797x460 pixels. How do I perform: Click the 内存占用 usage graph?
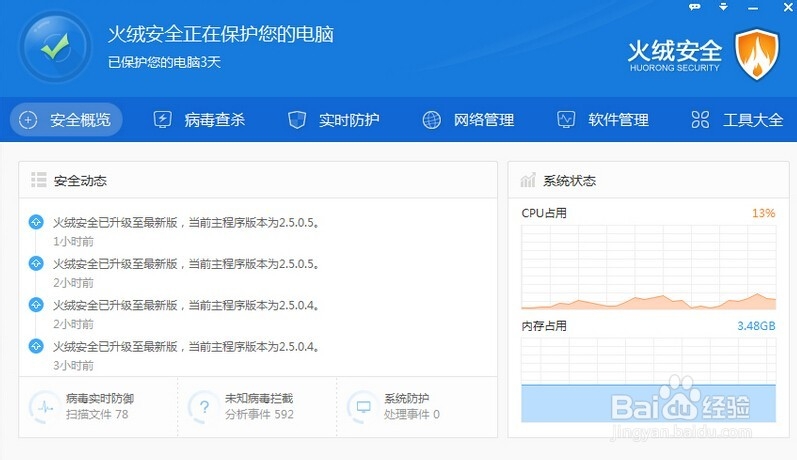[649, 380]
